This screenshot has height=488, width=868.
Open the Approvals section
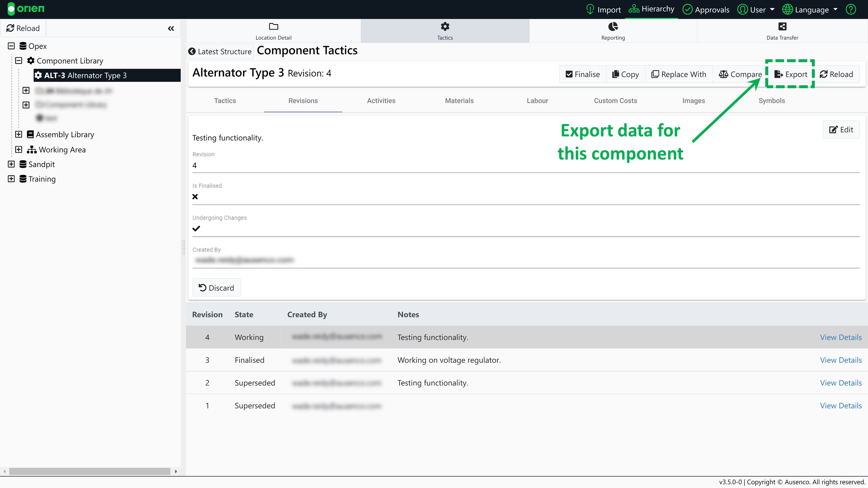(x=706, y=9)
